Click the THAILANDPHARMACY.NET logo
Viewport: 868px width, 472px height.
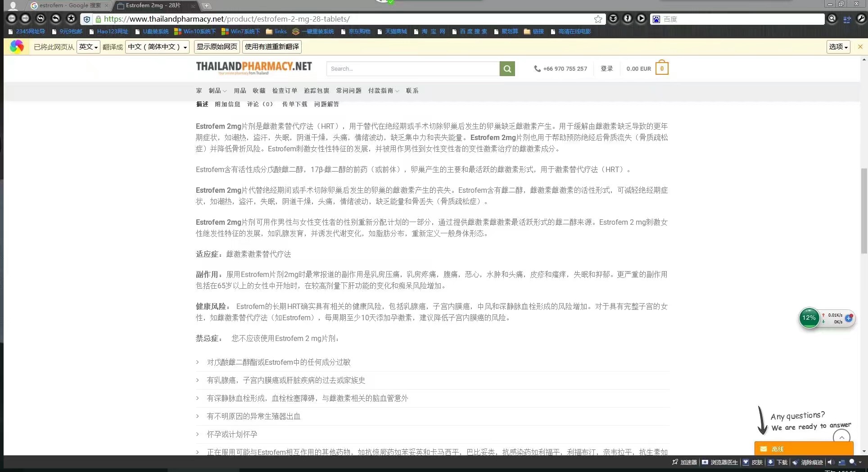click(254, 67)
